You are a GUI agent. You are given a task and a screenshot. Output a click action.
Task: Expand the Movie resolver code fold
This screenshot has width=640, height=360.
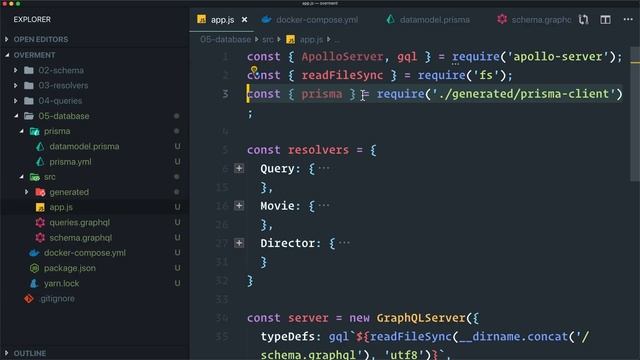(x=239, y=205)
